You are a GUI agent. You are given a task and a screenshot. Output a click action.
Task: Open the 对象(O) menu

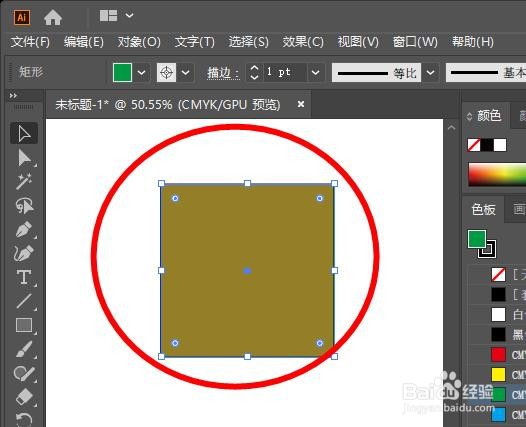[139, 42]
